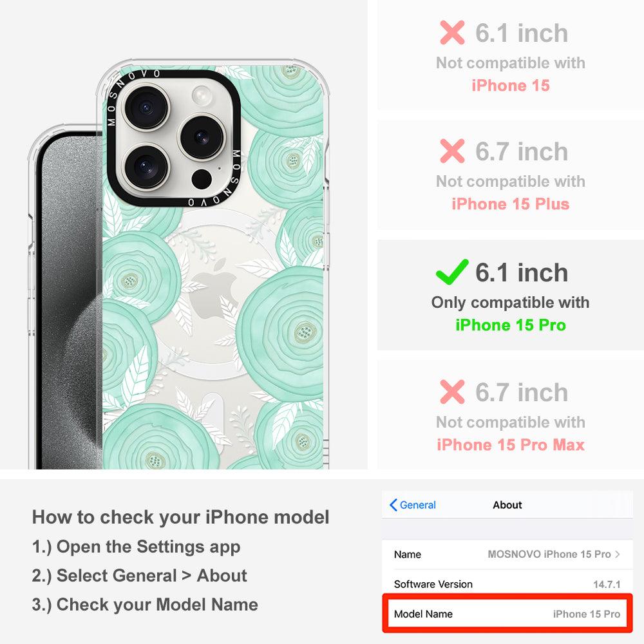Click the red X beside iPhone 15 Plus
The width and height of the screenshot is (644, 644).
tap(452, 151)
